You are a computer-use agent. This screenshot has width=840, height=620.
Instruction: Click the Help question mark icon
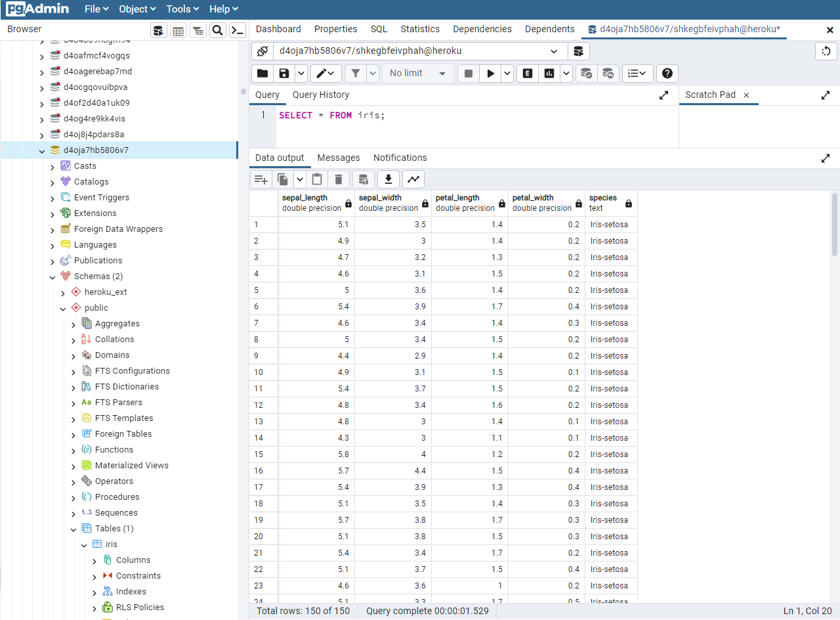pyautogui.click(x=667, y=74)
